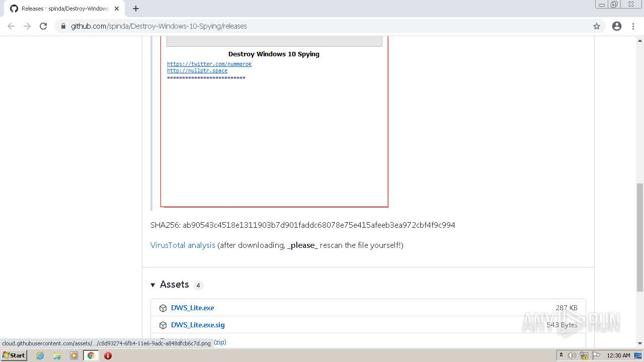View site info via the lock icon
644x362 pixels.
pos(63,26)
